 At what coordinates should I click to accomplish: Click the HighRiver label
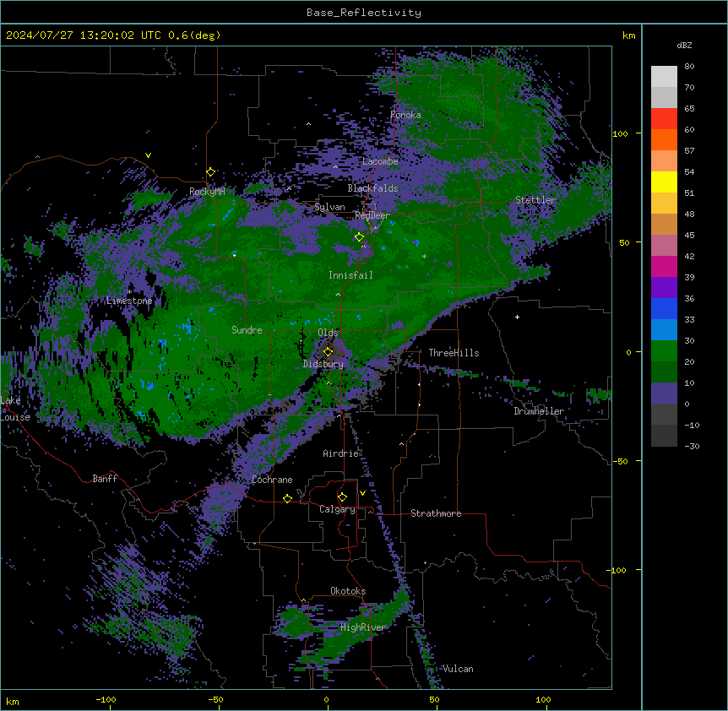[x=363, y=627]
